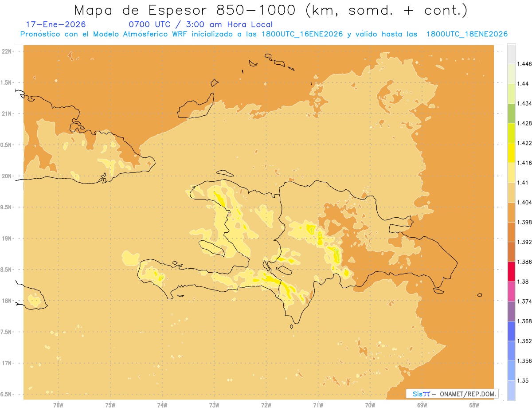Click the longitude label '76W'
The width and height of the screenshot is (532, 411).
[x=58, y=405]
